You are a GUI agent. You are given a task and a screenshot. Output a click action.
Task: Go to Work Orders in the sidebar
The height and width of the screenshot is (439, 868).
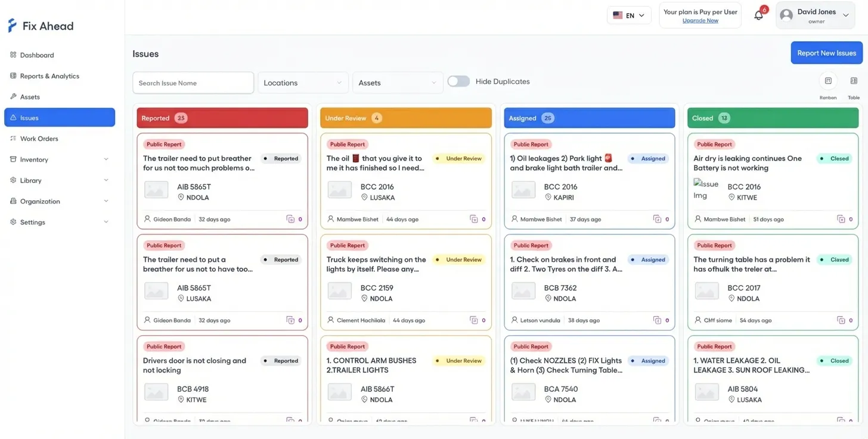click(41, 138)
